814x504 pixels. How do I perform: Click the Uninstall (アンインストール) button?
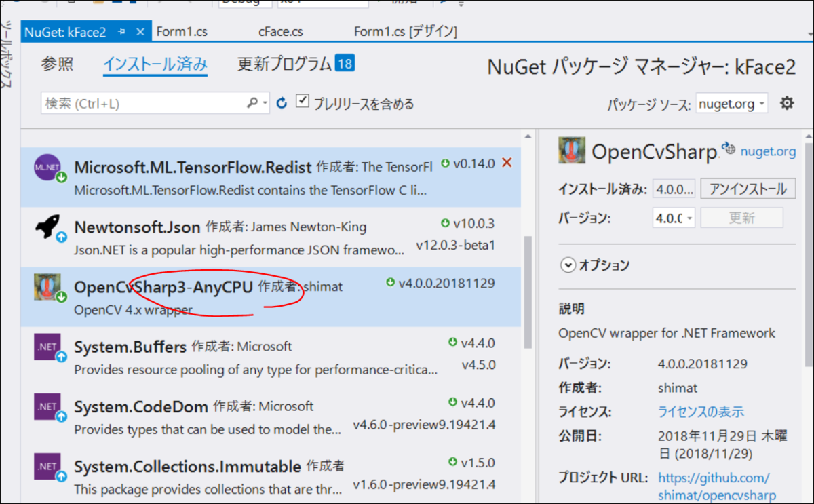(x=748, y=189)
